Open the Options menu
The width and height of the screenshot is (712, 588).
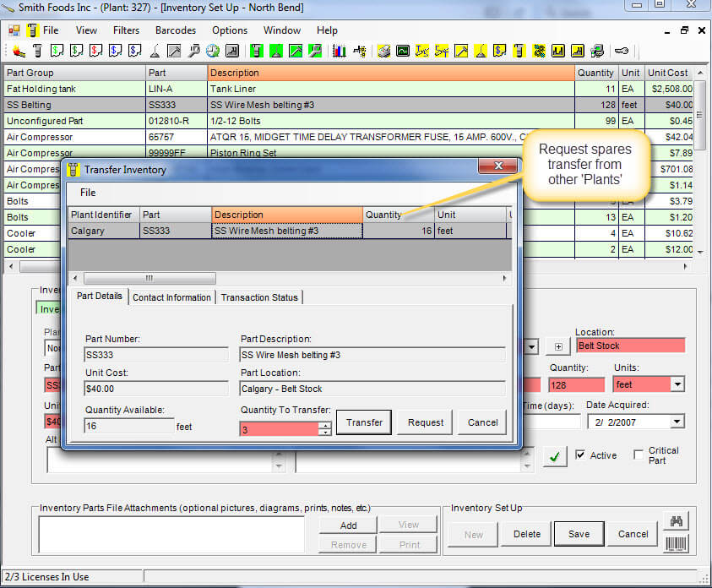coord(230,30)
